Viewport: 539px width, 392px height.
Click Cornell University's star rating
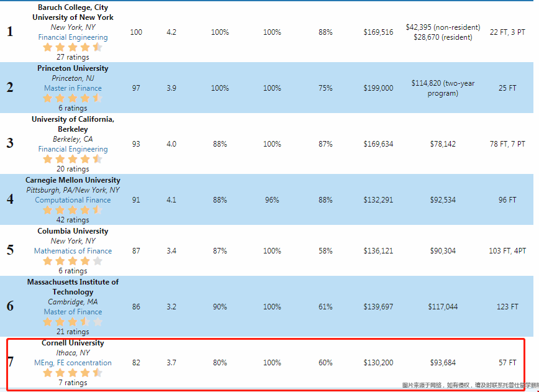(x=73, y=373)
